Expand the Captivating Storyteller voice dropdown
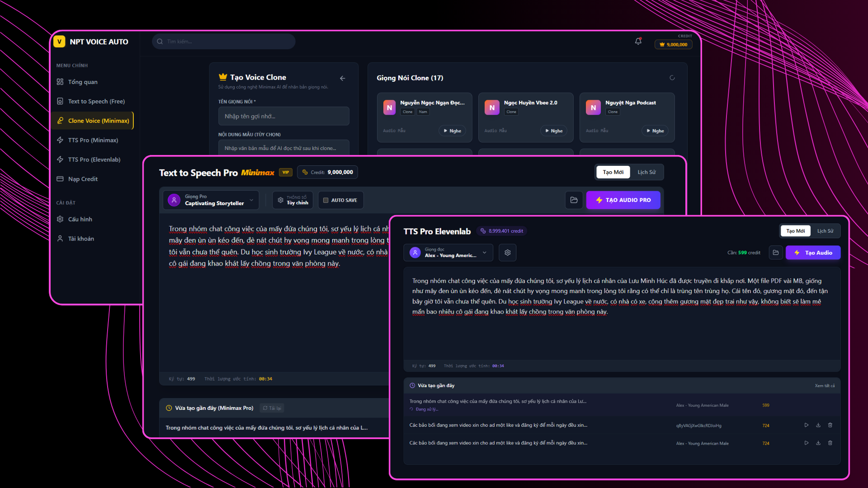The height and width of the screenshot is (488, 868). tap(211, 200)
